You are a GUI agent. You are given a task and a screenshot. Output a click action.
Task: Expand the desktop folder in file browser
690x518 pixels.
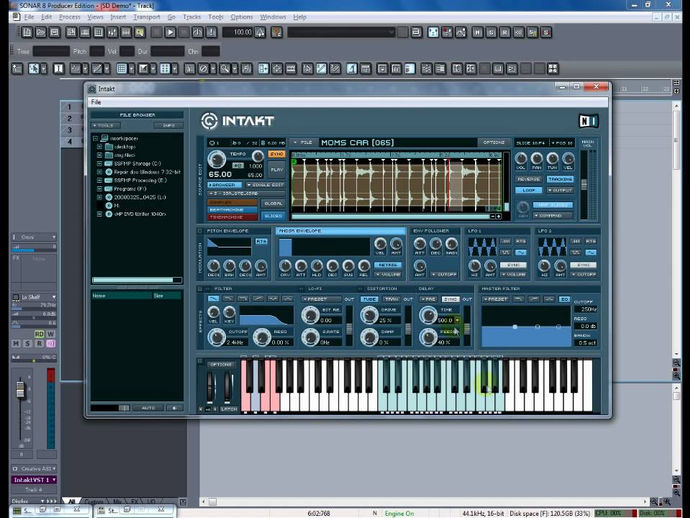(99, 147)
